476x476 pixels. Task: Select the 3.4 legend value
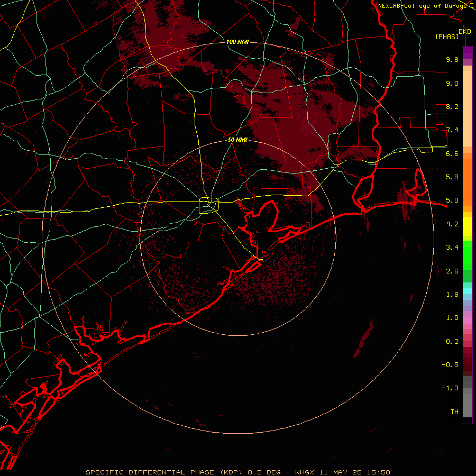(x=452, y=248)
